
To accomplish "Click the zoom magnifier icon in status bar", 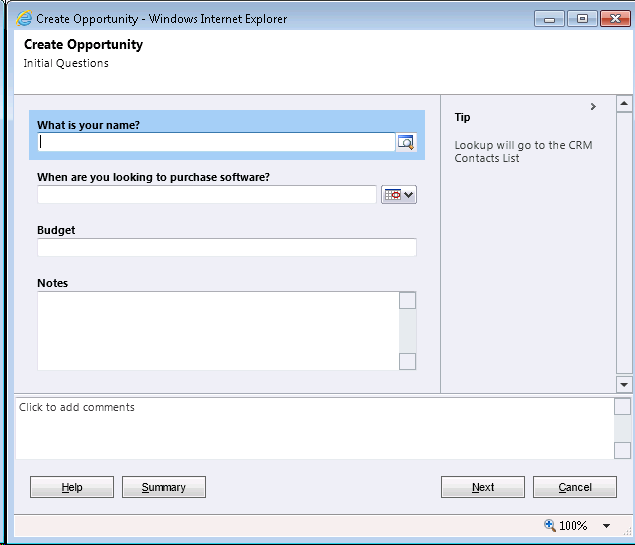I will click(x=549, y=525).
